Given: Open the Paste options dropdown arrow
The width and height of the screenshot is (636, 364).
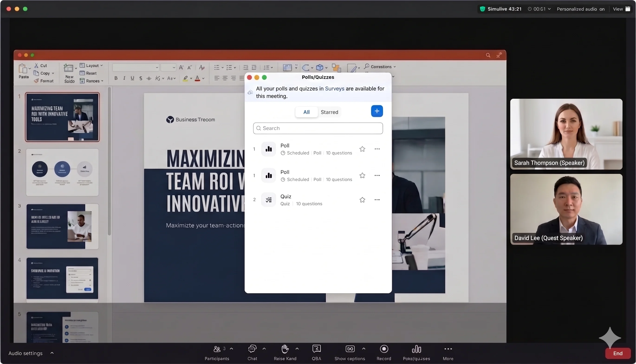Looking at the screenshot, I should pos(30,68).
